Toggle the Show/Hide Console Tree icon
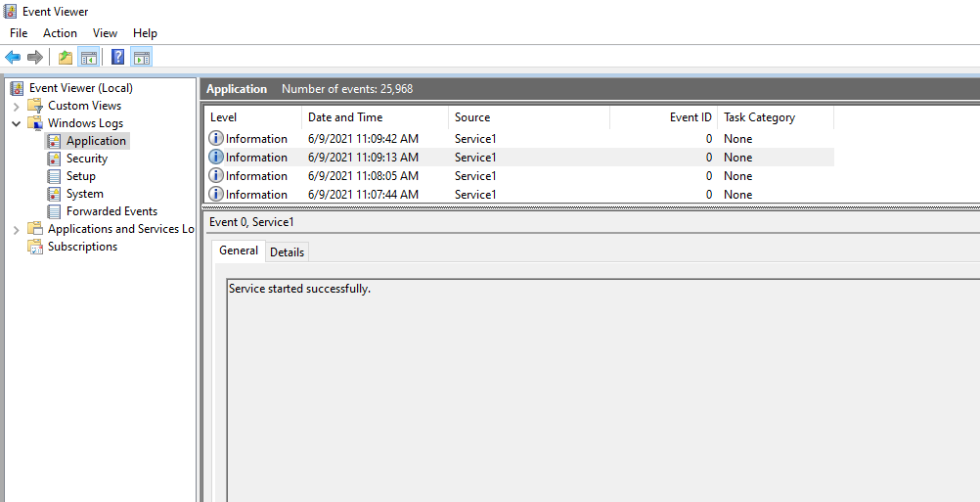Screen dimensions: 980x502 pos(89,58)
